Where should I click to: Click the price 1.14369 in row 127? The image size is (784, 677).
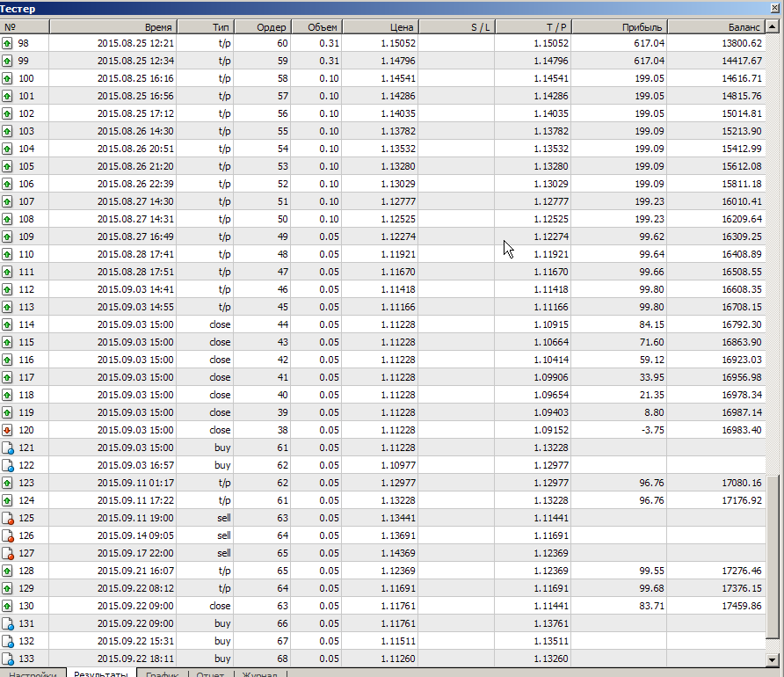(398, 554)
